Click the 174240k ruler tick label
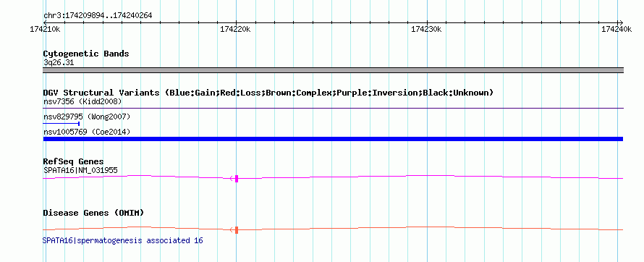The image size is (644, 262). coord(617,29)
